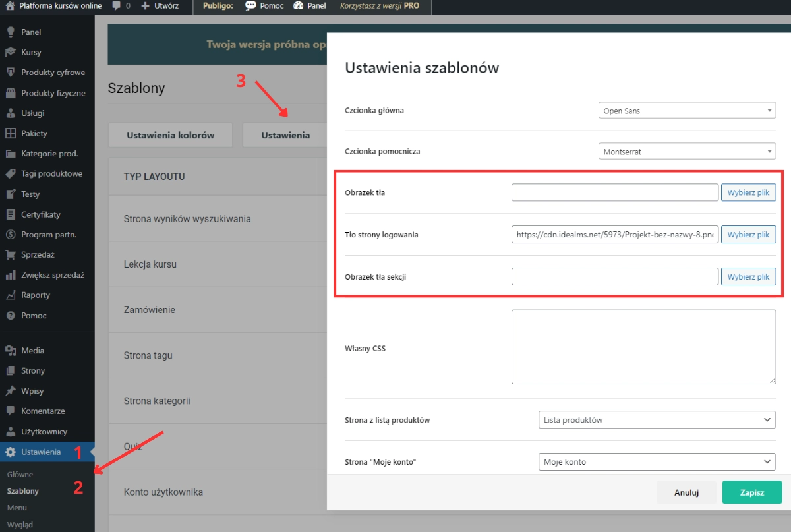Image resolution: width=791 pixels, height=532 pixels.
Task: Open the Menu settings submenu item
Action: pyautogui.click(x=17, y=508)
